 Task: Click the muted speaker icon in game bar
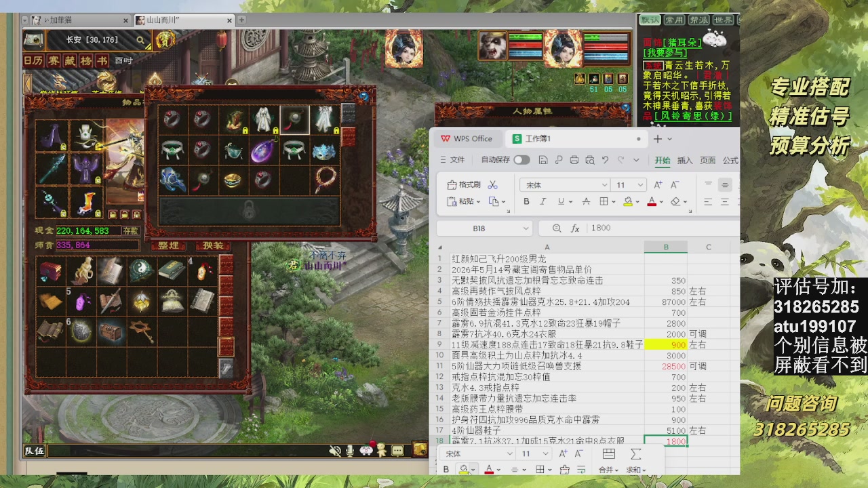coord(334,451)
